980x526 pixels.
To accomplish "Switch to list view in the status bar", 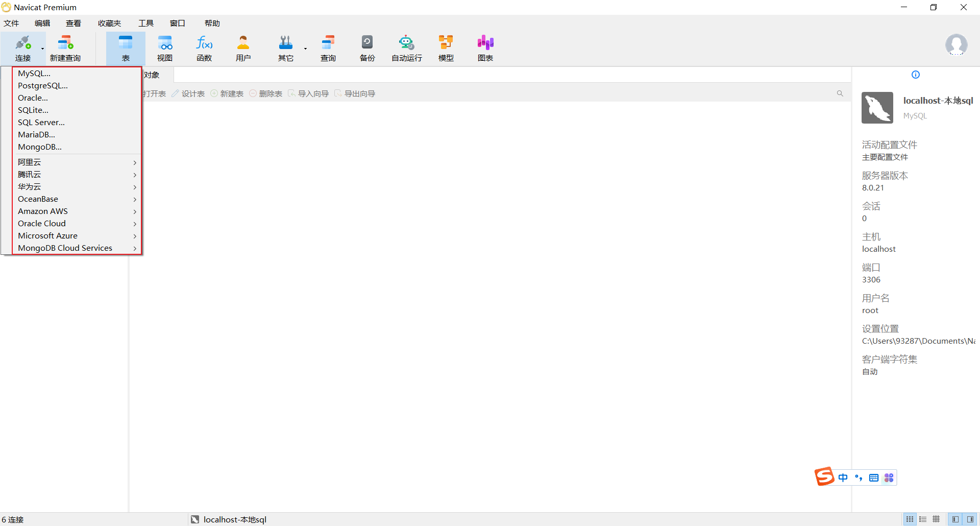I will click(910, 519).
